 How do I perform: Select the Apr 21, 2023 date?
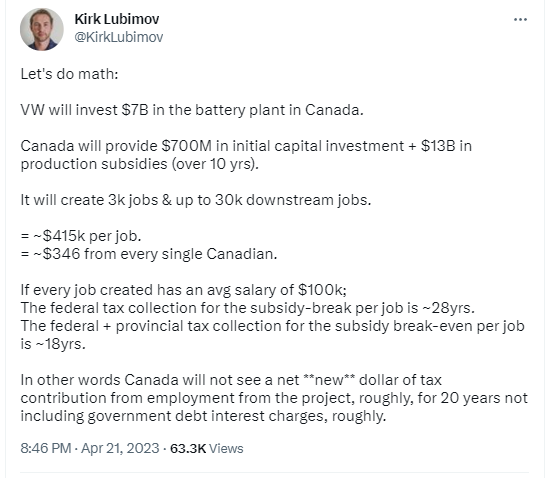click(x=120, y=448)
